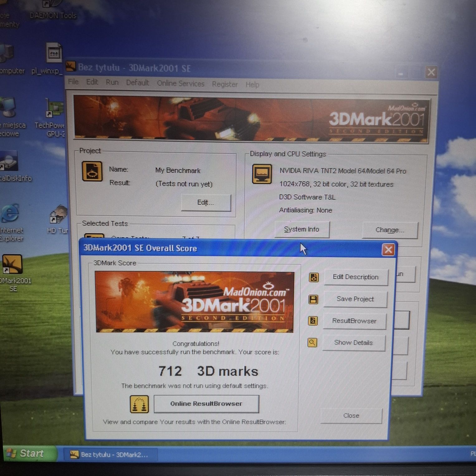The image size is (476, 476).
Task: Minimize the 3DMark2001 SE main window
Action: [401, 74]
